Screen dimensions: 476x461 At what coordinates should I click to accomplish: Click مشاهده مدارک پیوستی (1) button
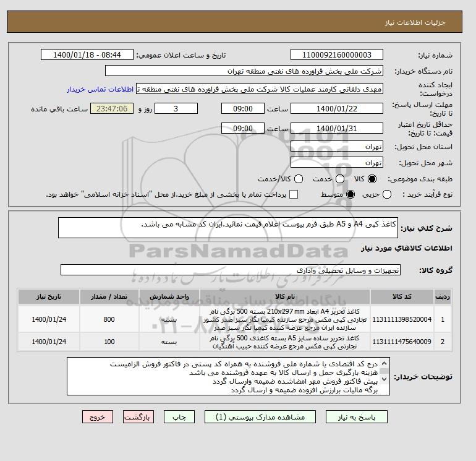pyautogui.click(x=260, y=417)
